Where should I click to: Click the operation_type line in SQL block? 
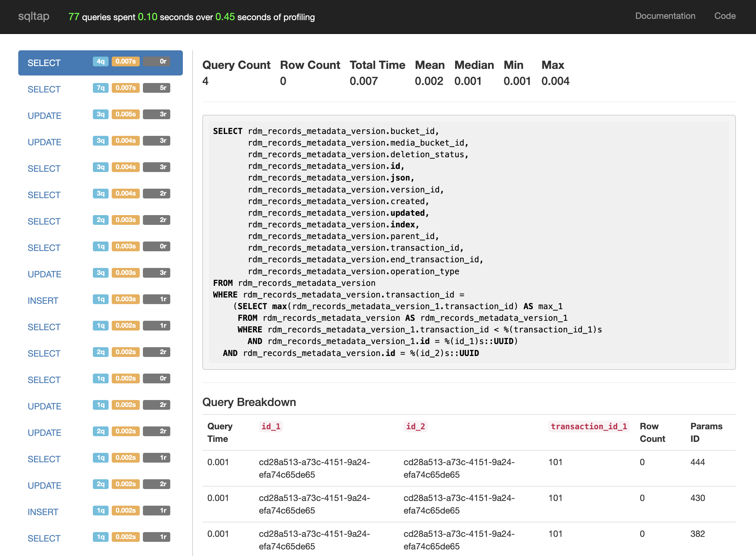coord(353,271)
